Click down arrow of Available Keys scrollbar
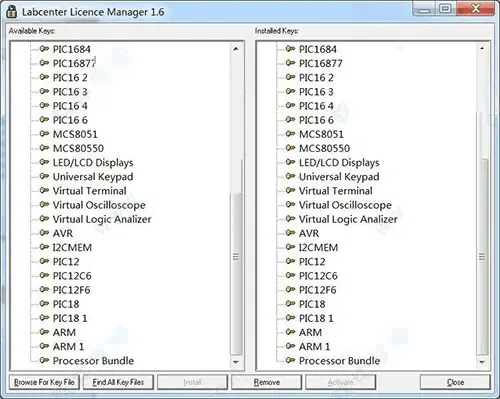Image resolution: width=500 pixels, height=399 pixels. (x=236, y=362)
